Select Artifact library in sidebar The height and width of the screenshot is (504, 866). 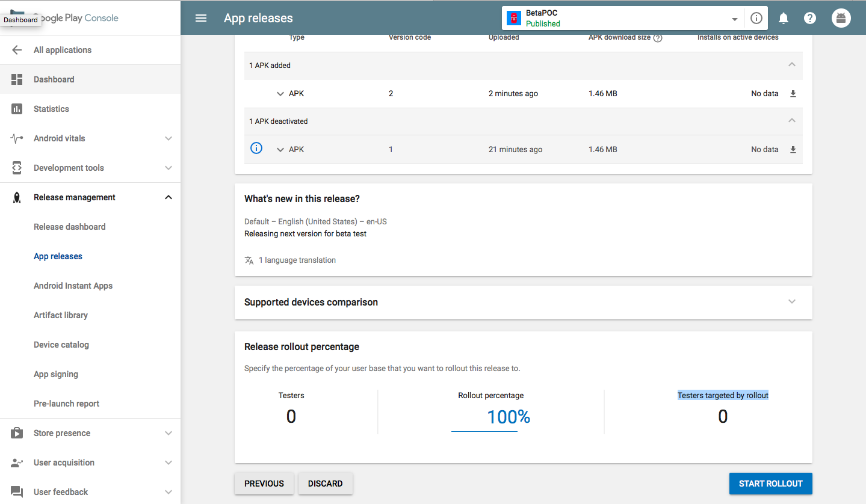tap(61, 315)
